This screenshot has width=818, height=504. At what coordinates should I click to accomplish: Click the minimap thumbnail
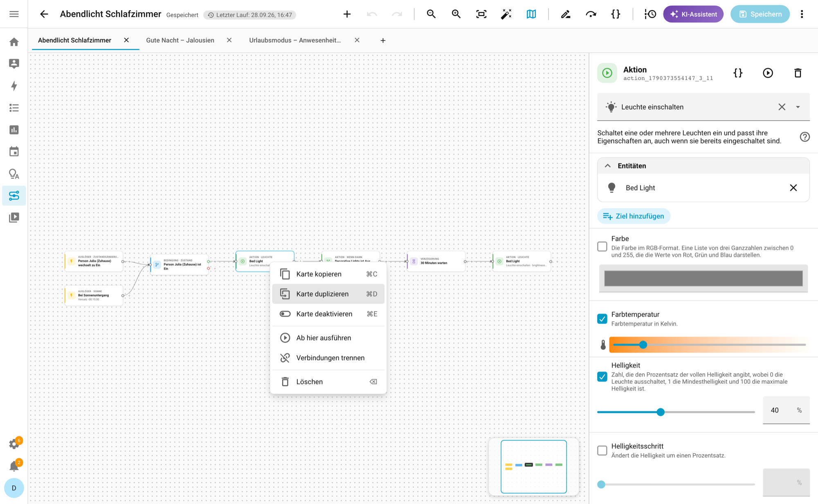click(x=534, y=466)
